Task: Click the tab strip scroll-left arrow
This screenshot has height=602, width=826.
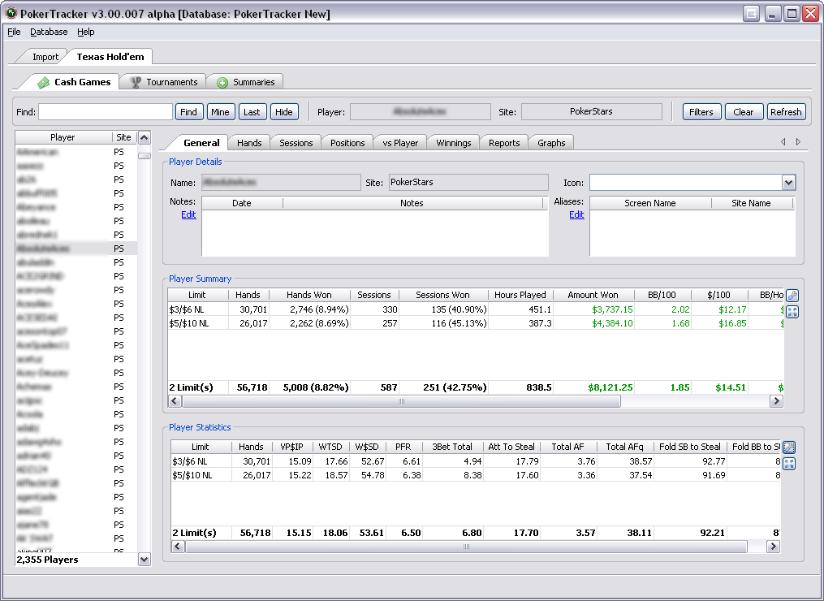Action: tap(783, 142)
